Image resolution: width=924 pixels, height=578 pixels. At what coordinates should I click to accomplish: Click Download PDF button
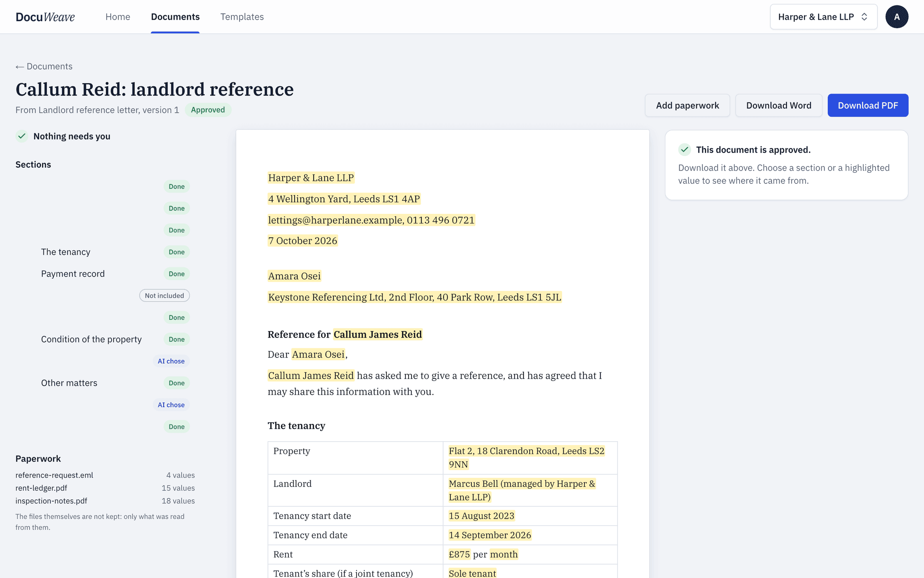[868, 105]
